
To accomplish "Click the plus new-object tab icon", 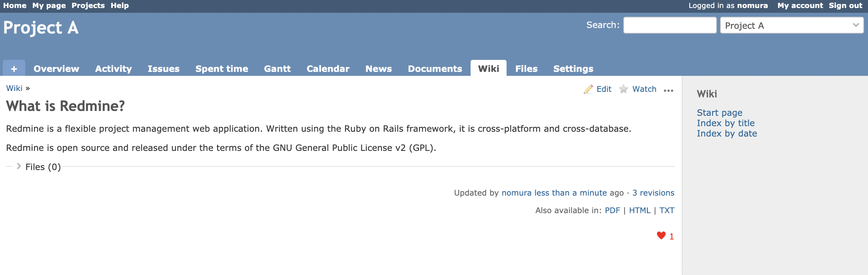I will click(14, 68).
